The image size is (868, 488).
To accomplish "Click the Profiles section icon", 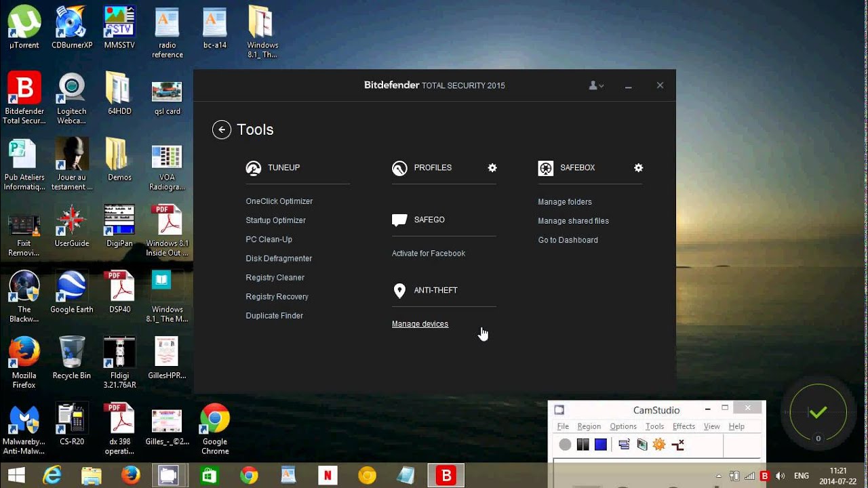I will (x=399, y=168).
